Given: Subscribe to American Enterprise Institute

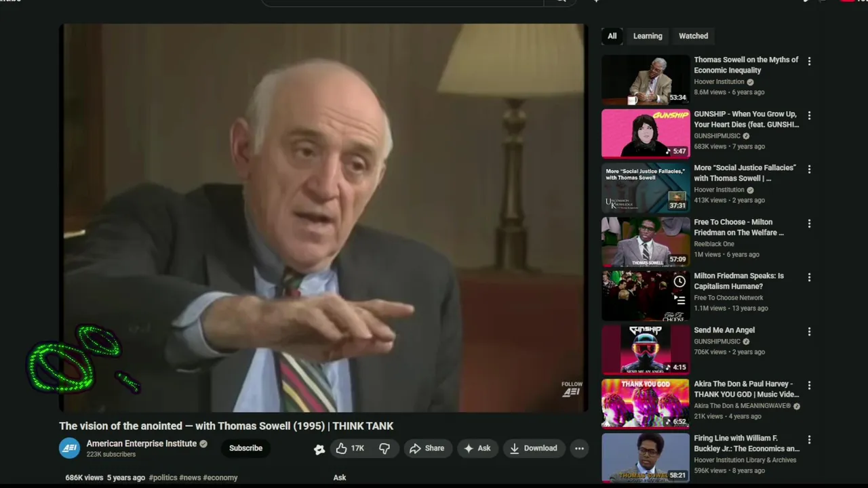Looking at the screenshot, I should tap(245, 448).
